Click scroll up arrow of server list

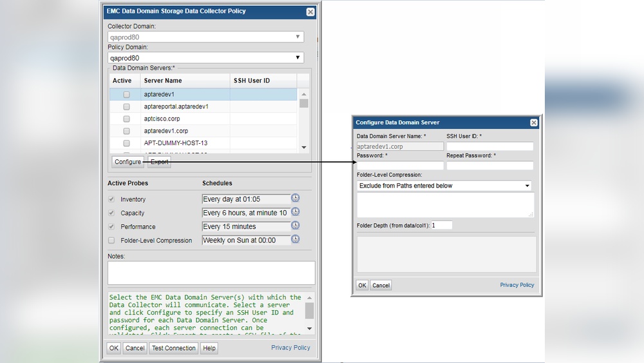pyautogui.click(x=304, y=94)
